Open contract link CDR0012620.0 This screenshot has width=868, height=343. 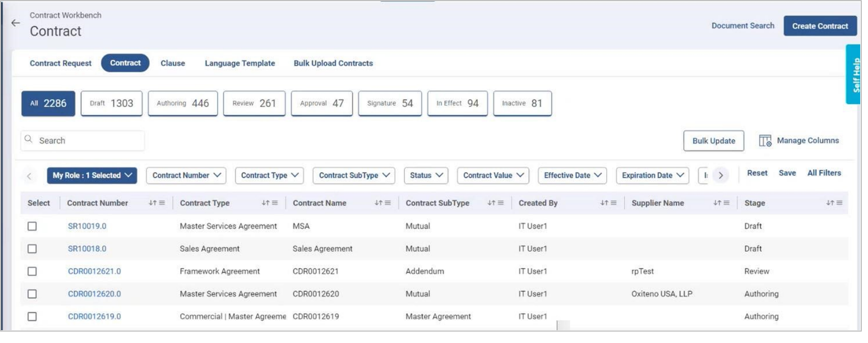pyautogui.click(x=94, y=294)
